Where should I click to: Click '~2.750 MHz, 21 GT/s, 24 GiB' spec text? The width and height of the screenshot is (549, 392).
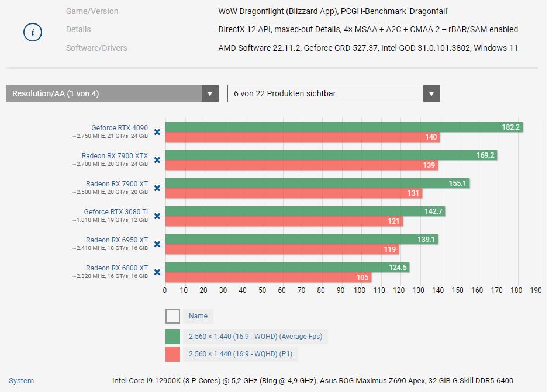(x=111, y=136)
